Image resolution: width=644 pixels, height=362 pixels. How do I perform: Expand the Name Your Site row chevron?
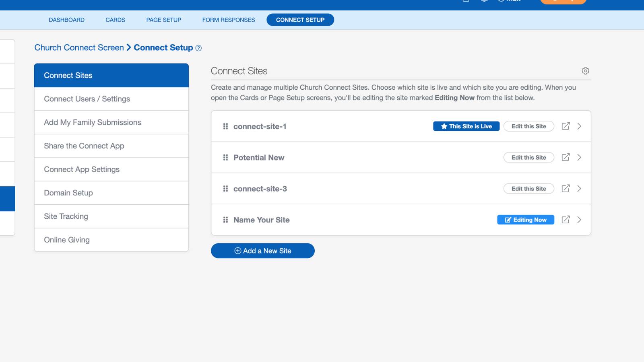coord(579,220)
